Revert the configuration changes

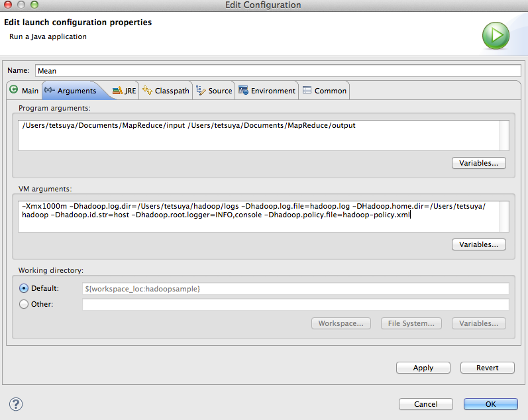coord(487,368)
